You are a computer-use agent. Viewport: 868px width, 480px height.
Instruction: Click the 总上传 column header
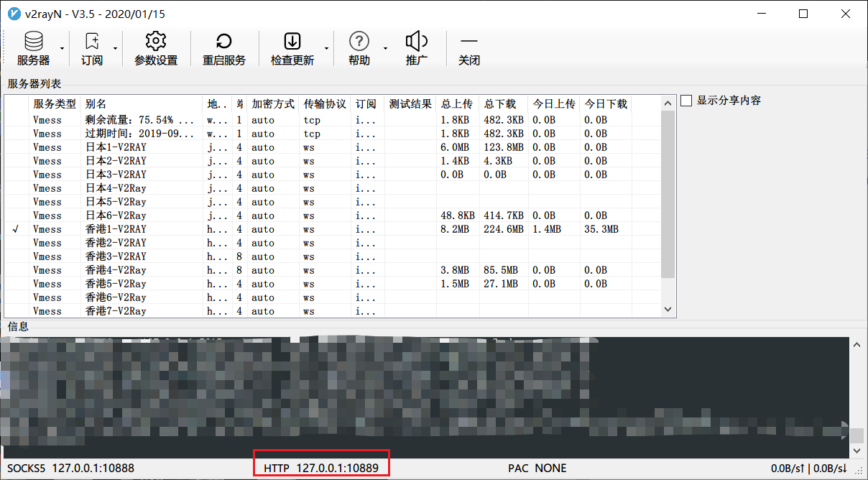pyautogui.click(x=457, y=104)
